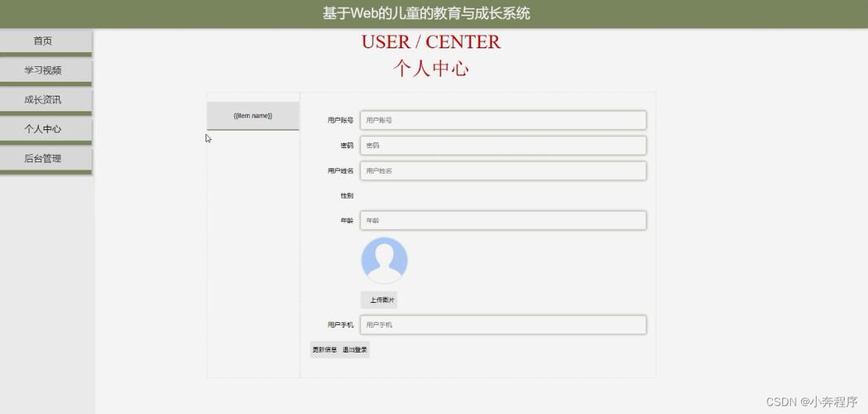Click the 退出登录 button
Viewport: 868px width, 414px height.
click(x=354, y=349)
